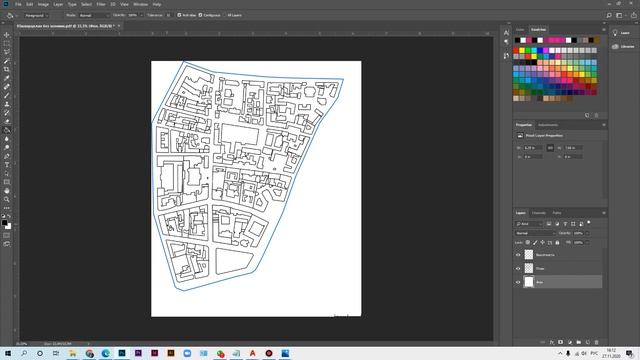This screenshot has width=640, height=360.
Task: Open the Foreground fill source dropdown
Action: click(36, 16)
